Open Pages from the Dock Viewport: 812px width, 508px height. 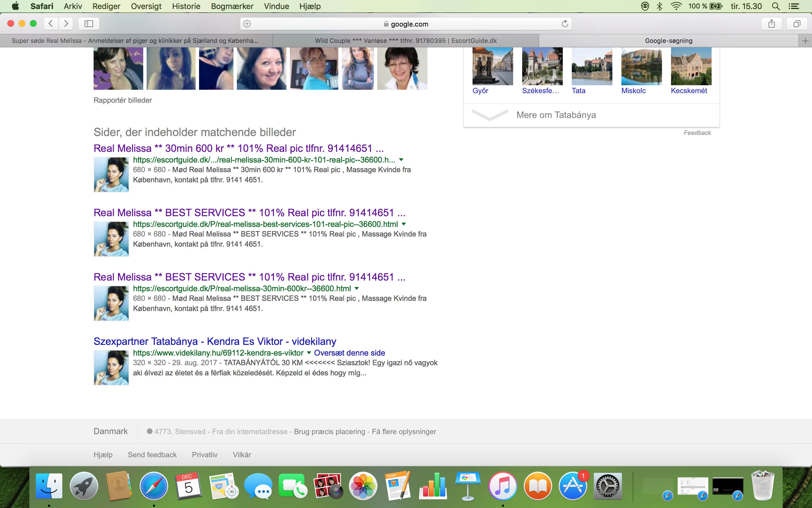pyautogui.click(x=398, y=486)
